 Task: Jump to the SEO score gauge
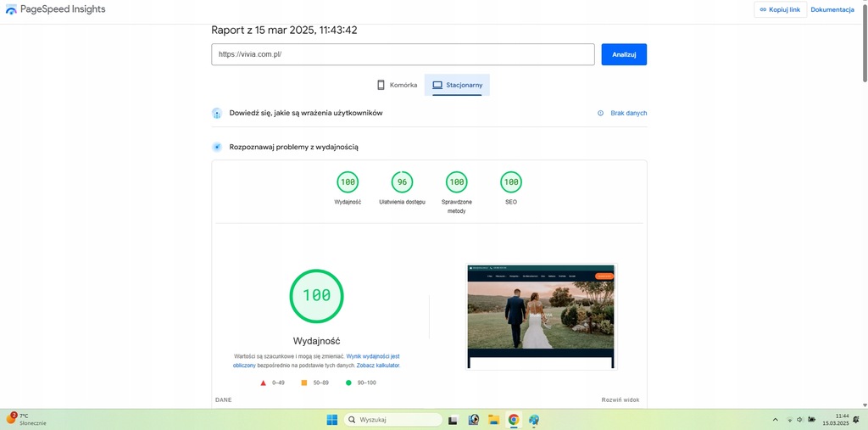click(x=511, y=182)
